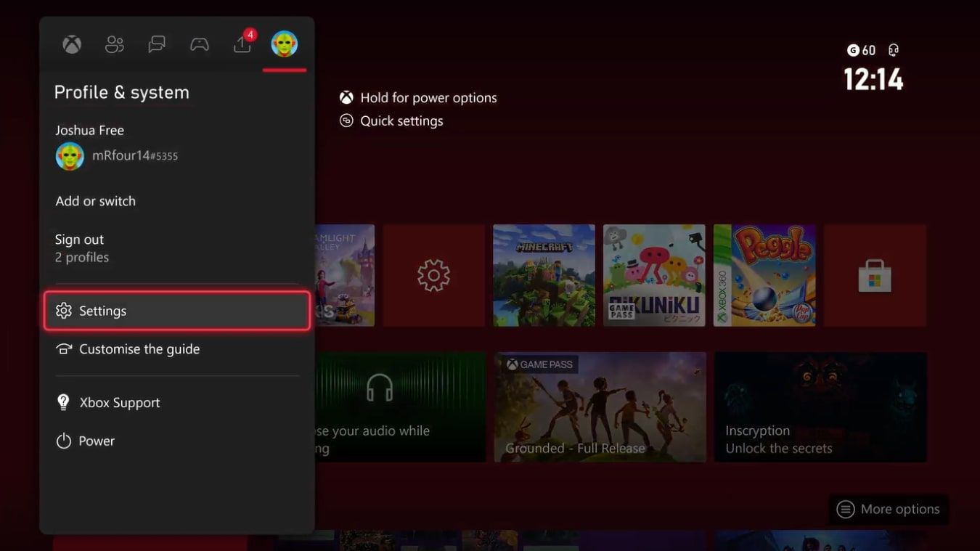Click the Settings gear icon in the guide
Screen dimensions: 980x551
point(64,311)
